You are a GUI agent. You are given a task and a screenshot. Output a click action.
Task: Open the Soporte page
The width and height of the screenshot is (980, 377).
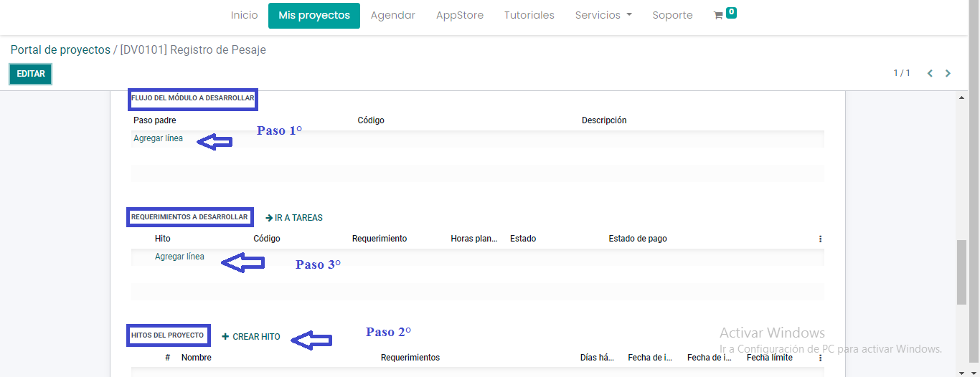coord(672,15)
